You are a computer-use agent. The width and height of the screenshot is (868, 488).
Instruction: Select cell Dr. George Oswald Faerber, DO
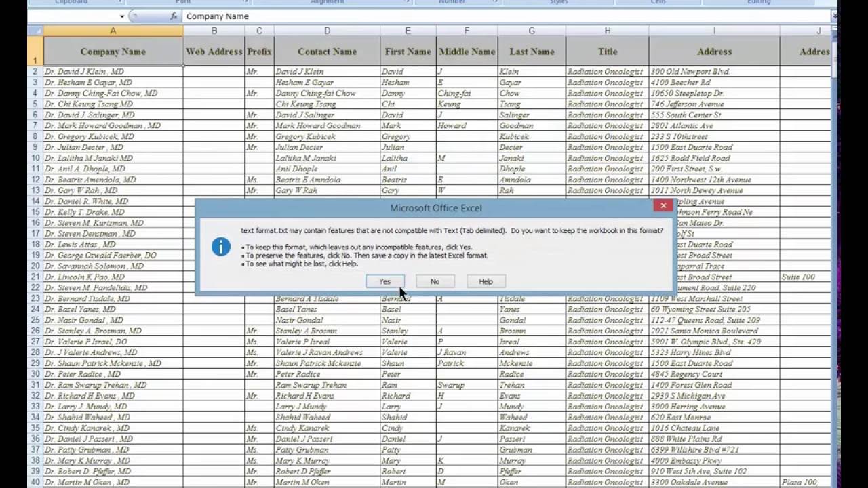113,255
